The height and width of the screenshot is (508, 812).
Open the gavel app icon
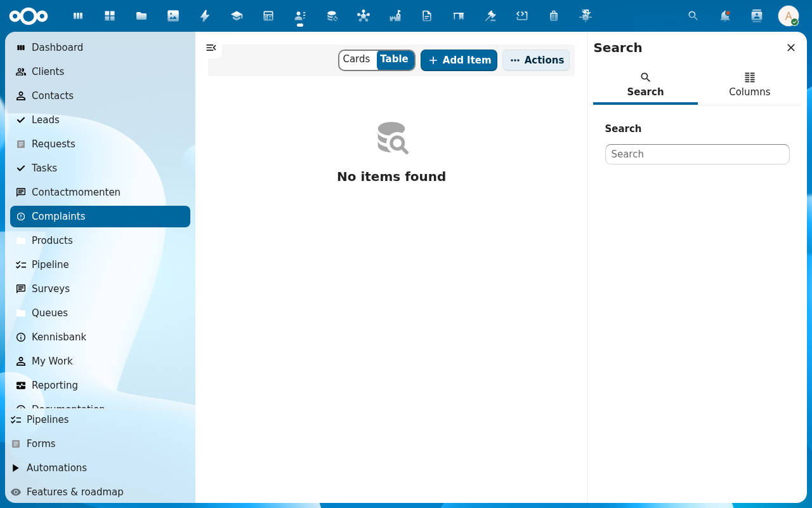coord(490,16)
